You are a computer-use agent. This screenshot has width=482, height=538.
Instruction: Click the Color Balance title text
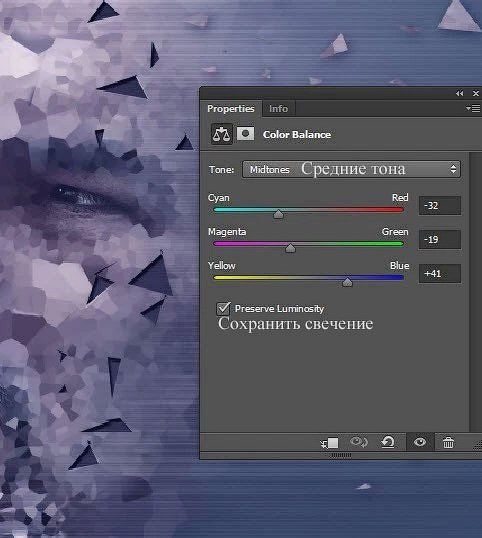(297, 134)
